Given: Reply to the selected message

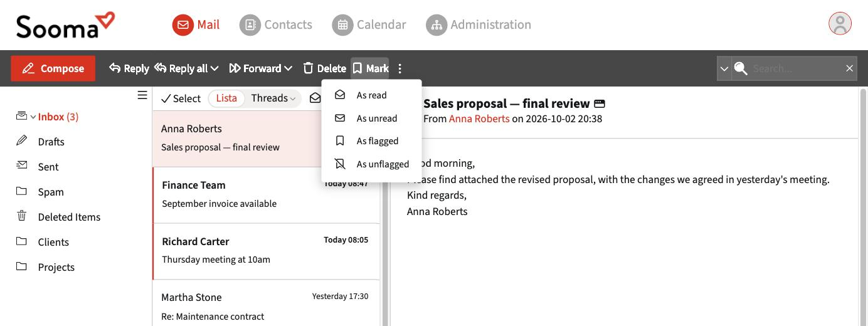Looking at the screenshot, I should click(x=129, y=68).
